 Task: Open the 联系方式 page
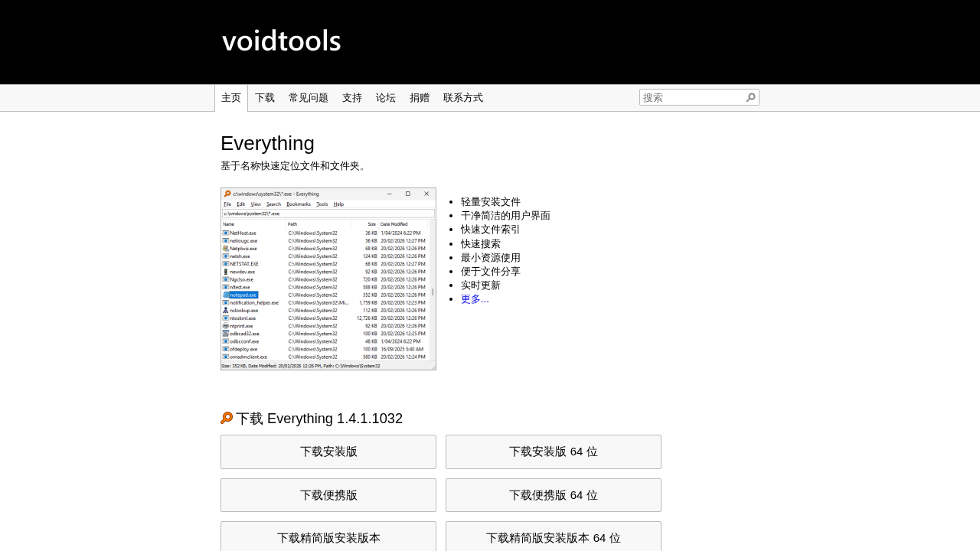463,98
